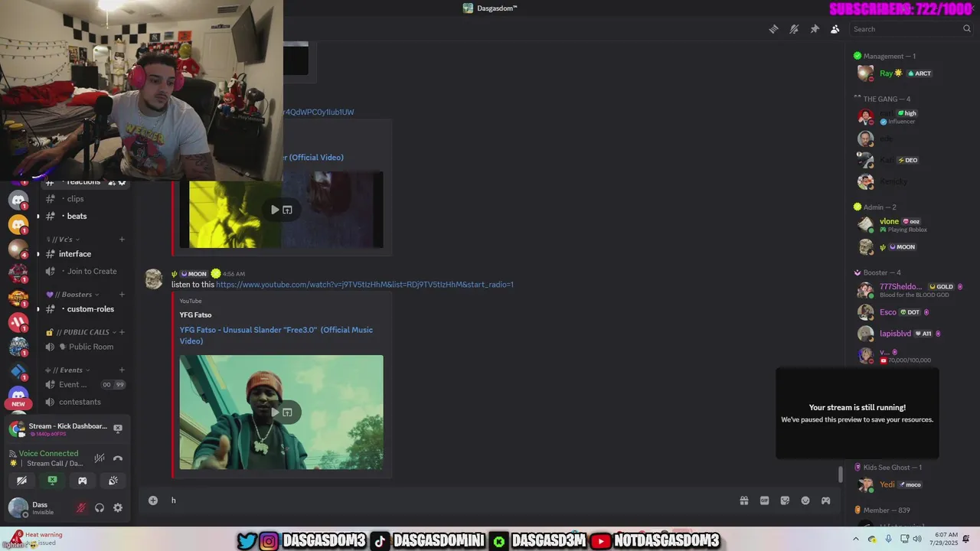
Task: Open the YFG Fatso YouTube watch link
Action: pos(364,285)
